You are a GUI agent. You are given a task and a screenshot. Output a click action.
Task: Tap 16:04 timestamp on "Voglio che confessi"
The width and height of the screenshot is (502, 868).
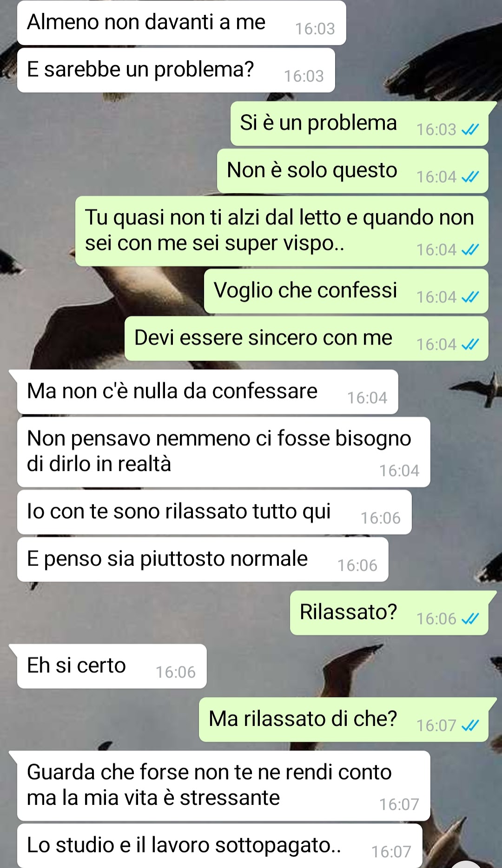point(436,297)
